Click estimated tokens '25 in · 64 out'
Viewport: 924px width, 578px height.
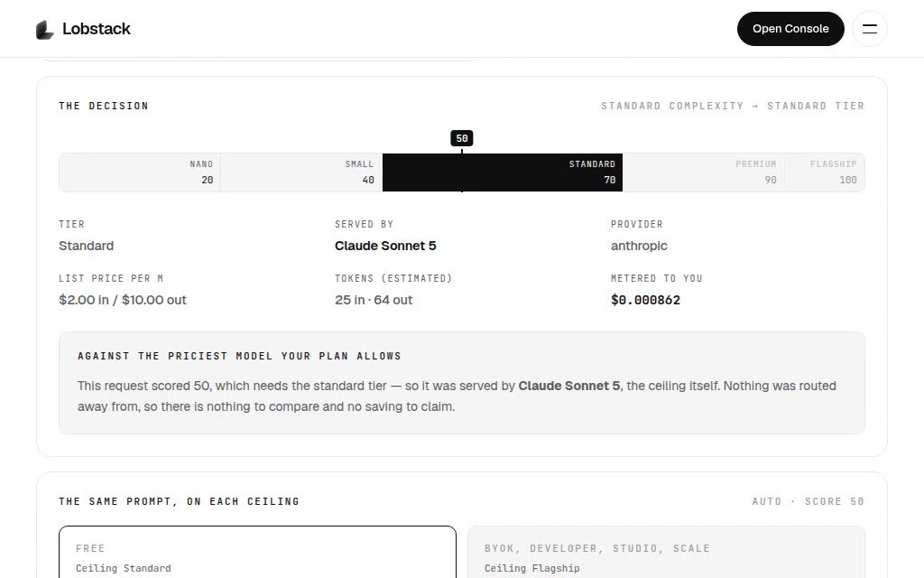(x=374, y=300)
